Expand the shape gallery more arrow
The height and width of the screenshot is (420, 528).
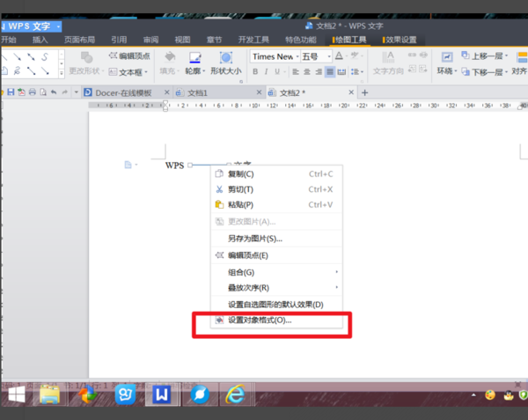pyautogui.click(x=62, y=73)
